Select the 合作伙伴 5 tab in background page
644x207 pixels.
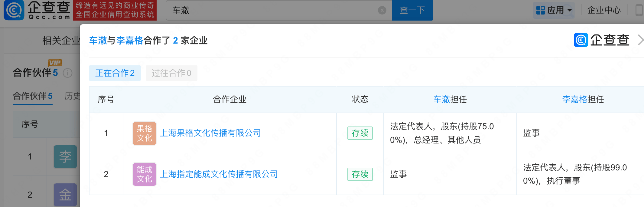(x=33, y=96)
